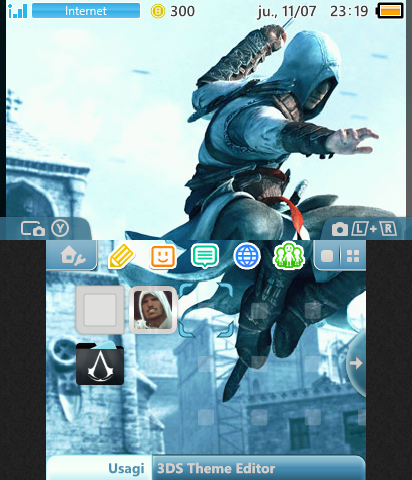Click the 23:19 clock display
Screen dimensions: 412x480
pos(349,11)
